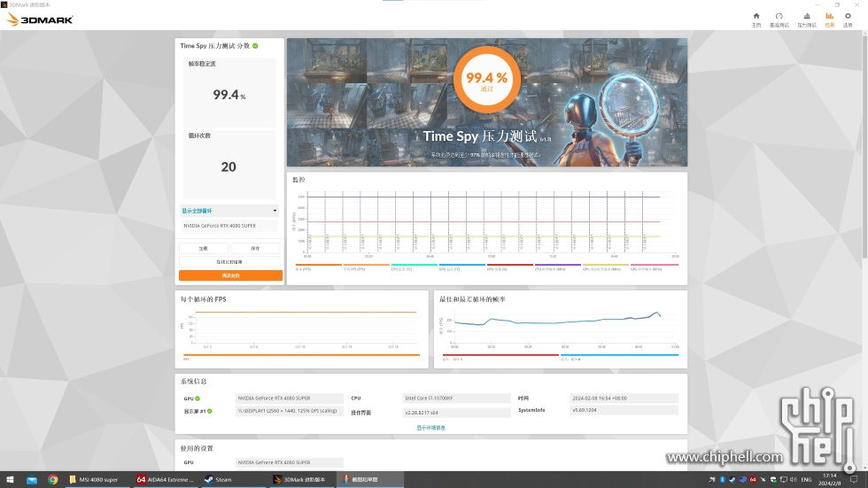The image size is (868, 488).
Task: Click the loop count value 20
Action: [229, 167]
